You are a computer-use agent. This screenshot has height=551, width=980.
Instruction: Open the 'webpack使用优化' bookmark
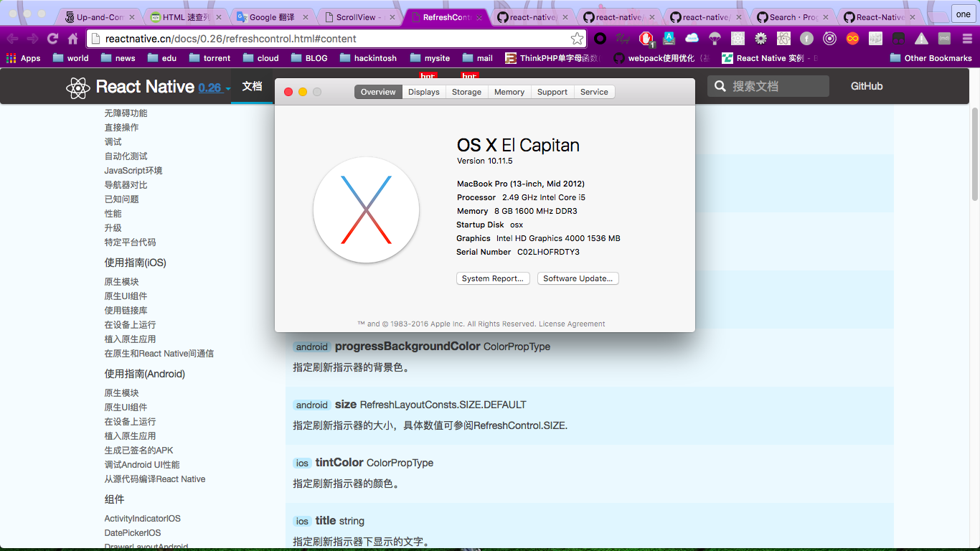pos(661,58)
